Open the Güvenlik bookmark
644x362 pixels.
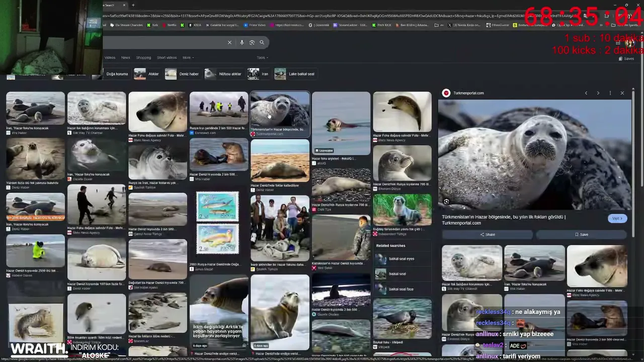pyautogui.click(x=319, y=25)
